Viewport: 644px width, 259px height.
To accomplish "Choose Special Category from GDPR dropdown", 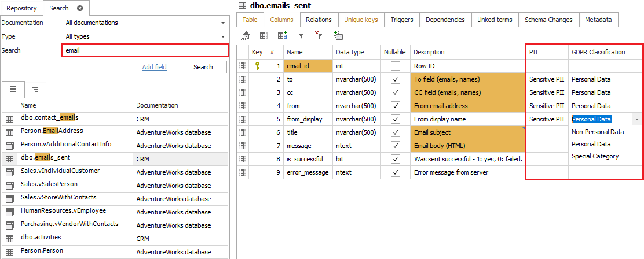I will [595, 156].
